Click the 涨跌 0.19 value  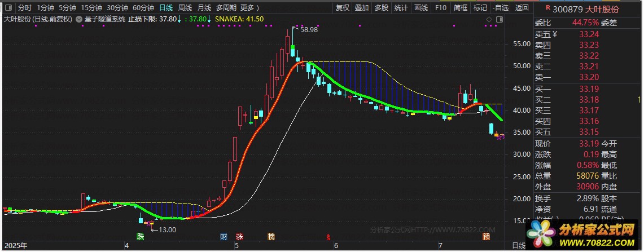(x=591, y=154)
